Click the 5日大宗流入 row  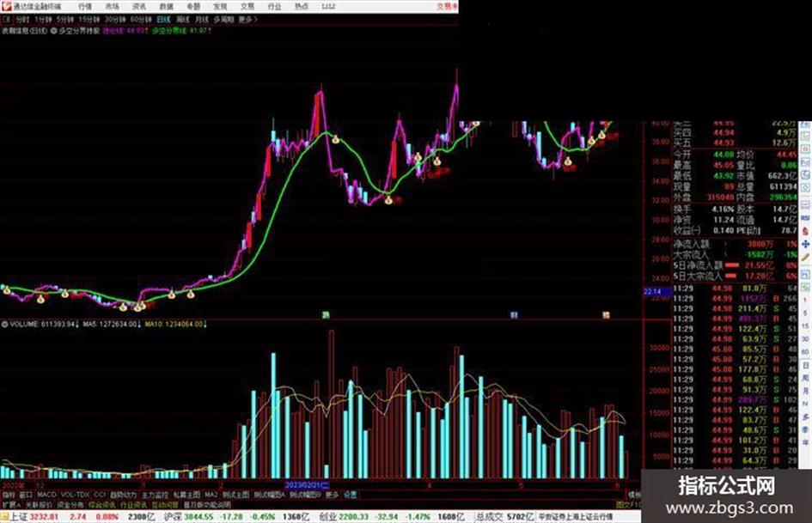[x=735, y=276]
